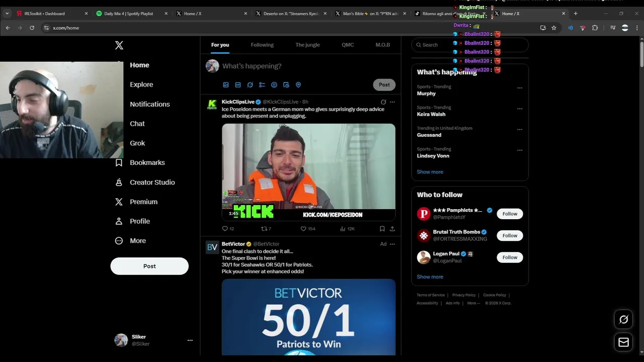Image resolution: width=644 pixels, height=362 pixels.
Task: Open options for Guessand trend
Action: (520, 129)
